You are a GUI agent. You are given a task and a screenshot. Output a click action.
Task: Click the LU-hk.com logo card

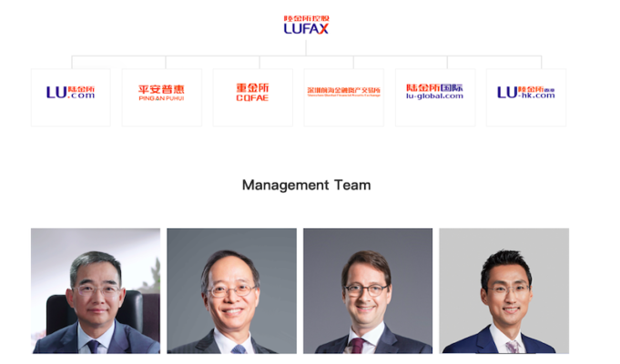526,97
